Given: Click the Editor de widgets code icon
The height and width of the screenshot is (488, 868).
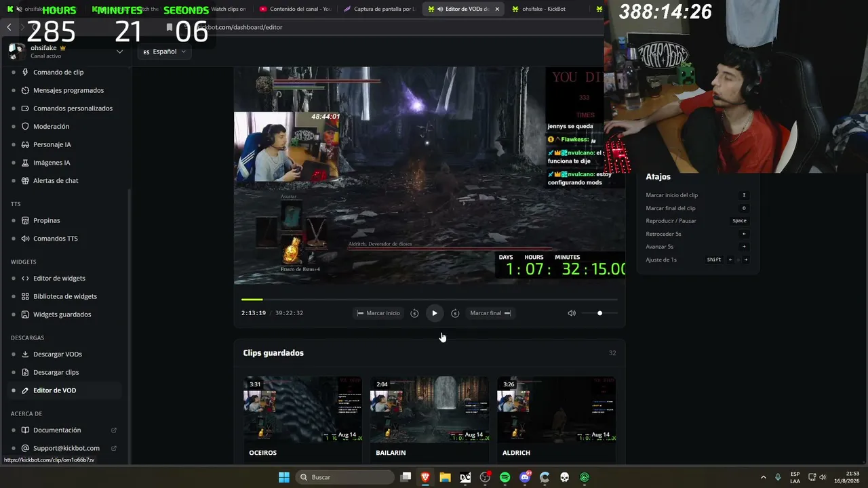Looking at the screenshot, I should [x=25, y=278].
